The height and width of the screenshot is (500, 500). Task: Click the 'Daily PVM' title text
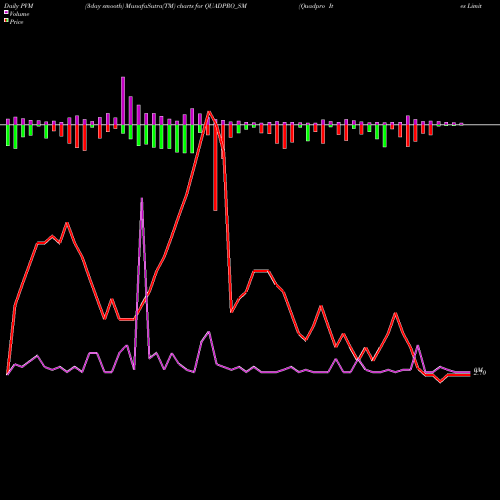[x=19, y=6]
